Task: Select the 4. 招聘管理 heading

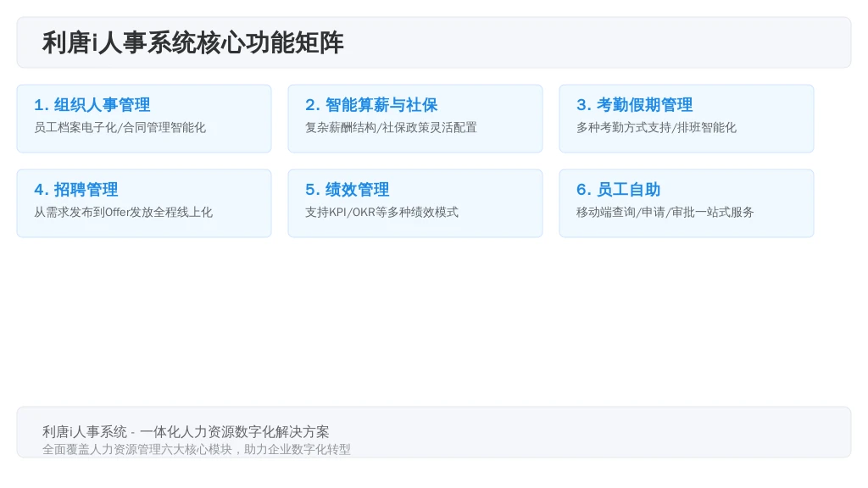Action: [x=75, y=189]
